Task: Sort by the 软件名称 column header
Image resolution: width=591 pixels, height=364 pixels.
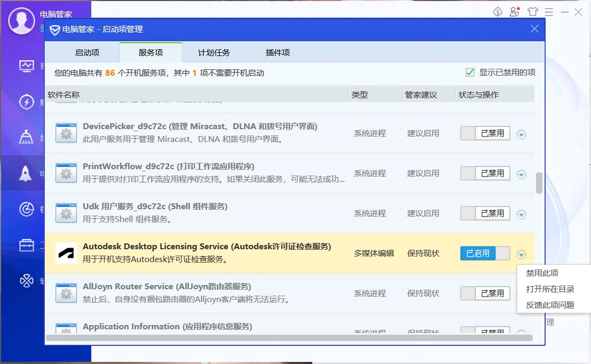Action: pyautogui.click(x=197, y=94)
